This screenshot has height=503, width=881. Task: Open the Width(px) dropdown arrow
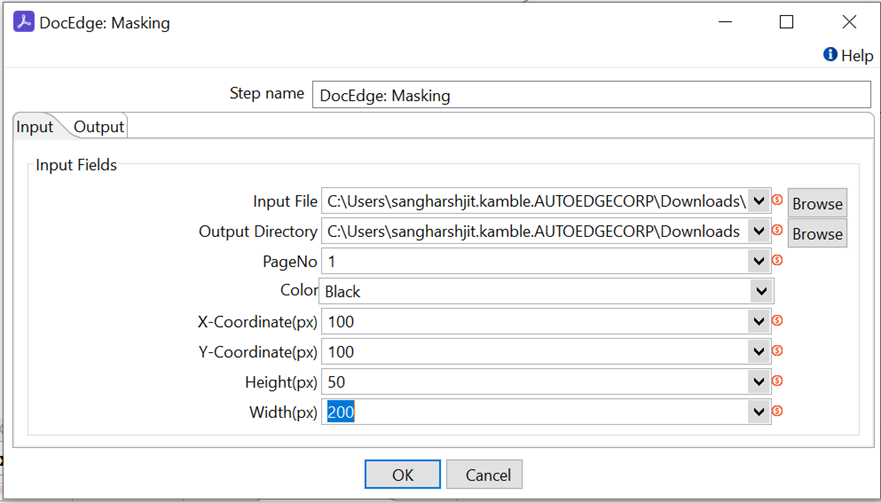(759, 412)
